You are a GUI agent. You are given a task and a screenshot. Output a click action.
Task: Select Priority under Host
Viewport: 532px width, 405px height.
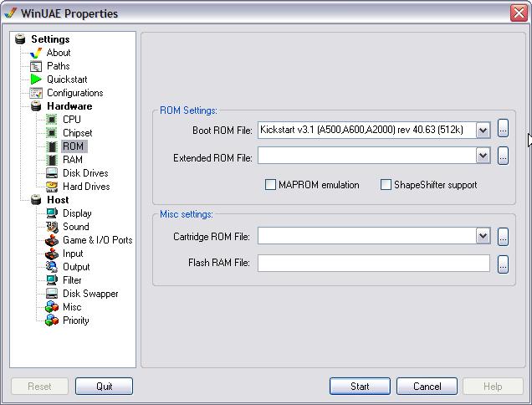tap(76, 320)
